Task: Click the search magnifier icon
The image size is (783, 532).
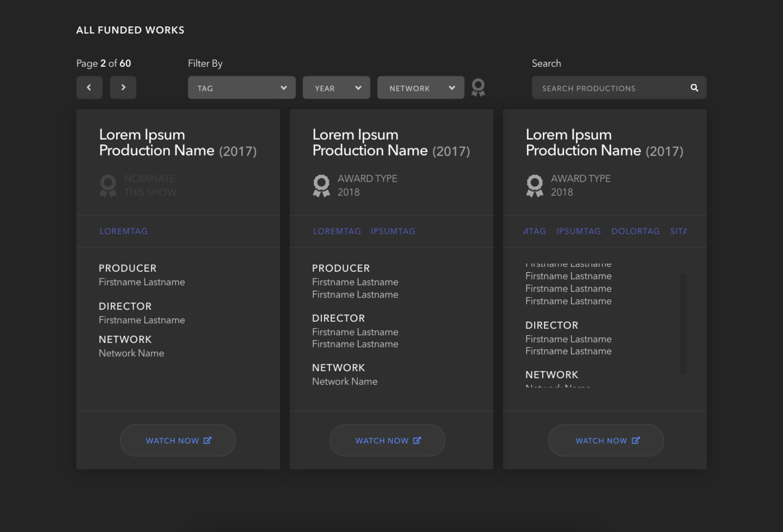Action: (694, 88)
